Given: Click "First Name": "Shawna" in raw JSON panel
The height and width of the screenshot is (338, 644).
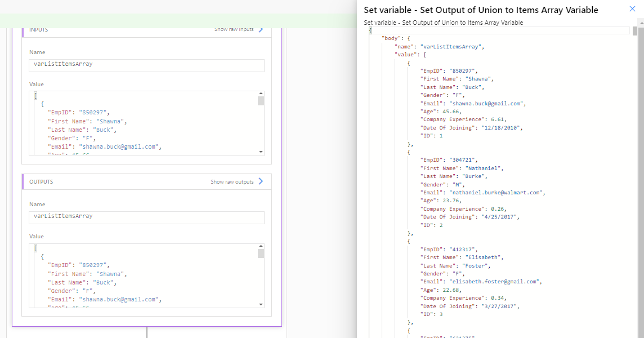Looking at the screenshot, I should (x=457, y=78).
